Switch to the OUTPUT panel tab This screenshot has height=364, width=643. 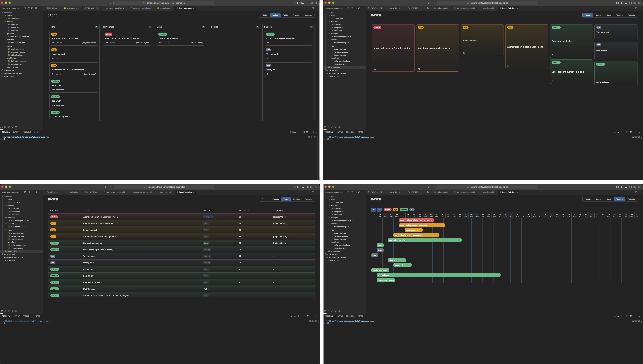[x=16, y=132]
